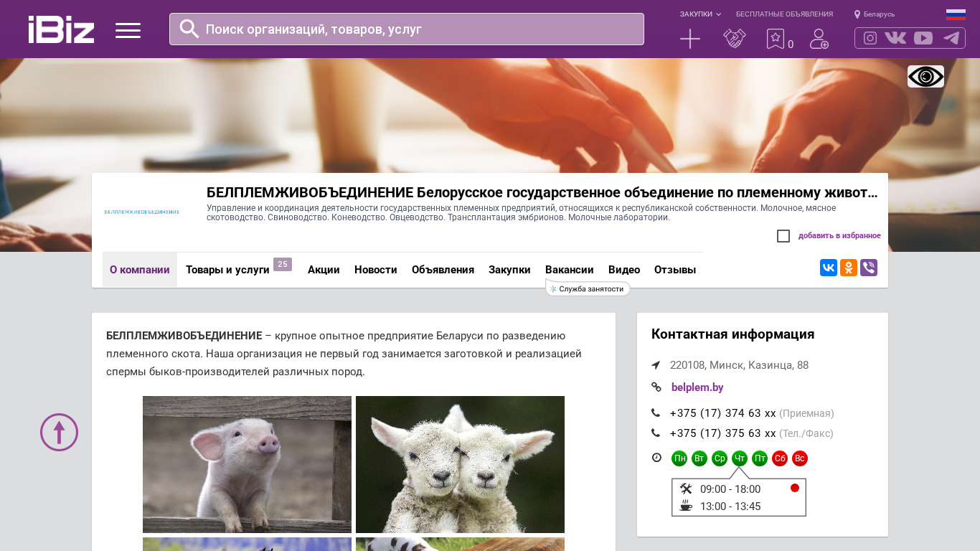The height and width of the screenshot is (551, 980).
Task: Click the scroll-to-top arrow icon
Action: coord(59,432)
